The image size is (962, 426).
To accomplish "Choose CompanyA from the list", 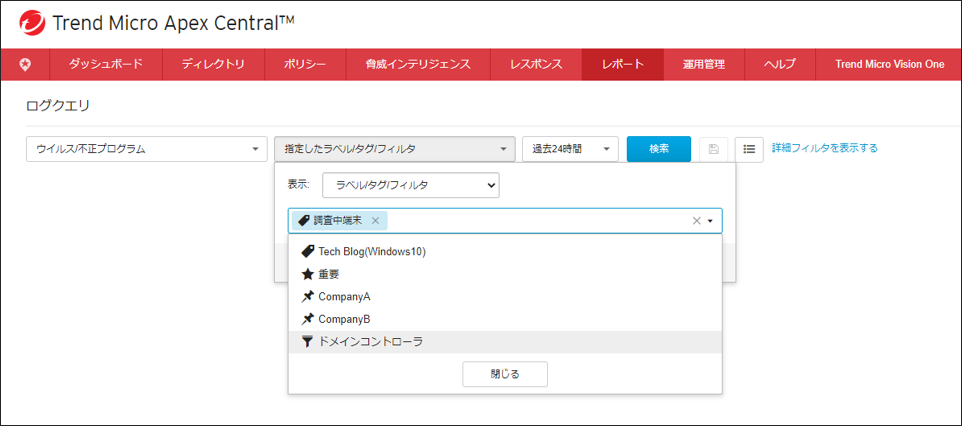I will pos(505,296).
